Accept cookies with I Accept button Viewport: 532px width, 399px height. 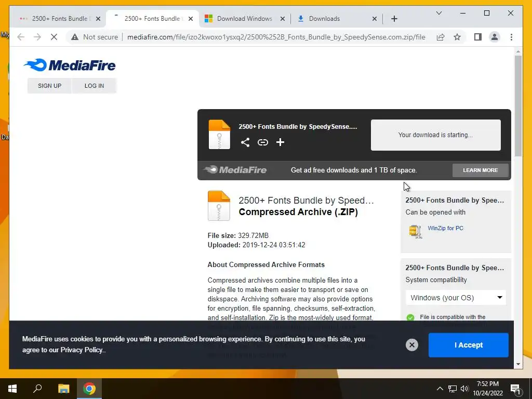coord(468,345)
